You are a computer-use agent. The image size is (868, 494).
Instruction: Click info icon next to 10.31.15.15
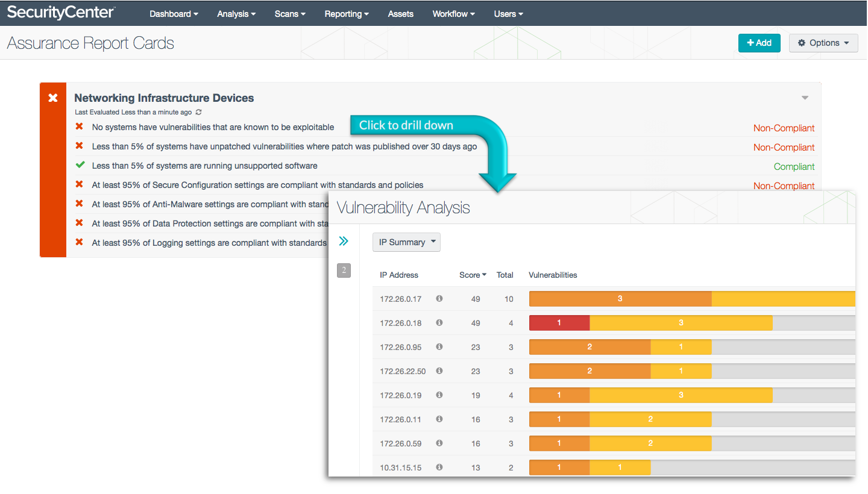439,467
